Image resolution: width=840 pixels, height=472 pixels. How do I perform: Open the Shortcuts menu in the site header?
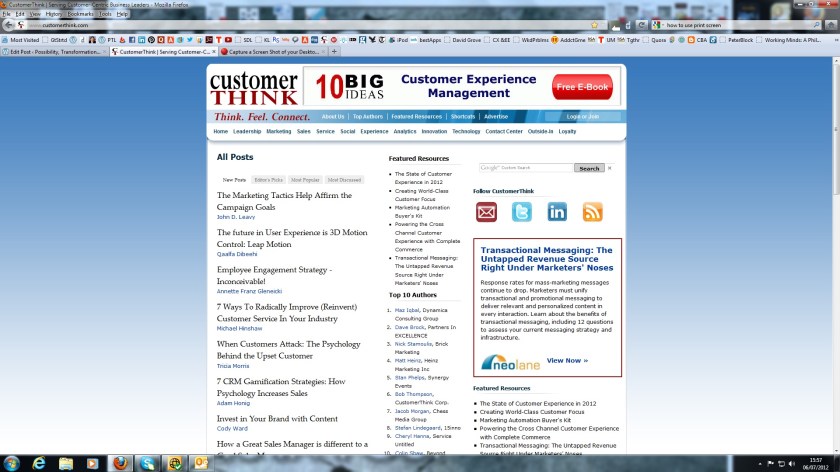463,117
